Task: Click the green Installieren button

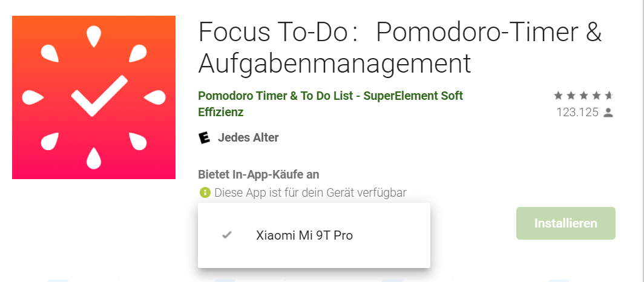Action: (565, 223)
